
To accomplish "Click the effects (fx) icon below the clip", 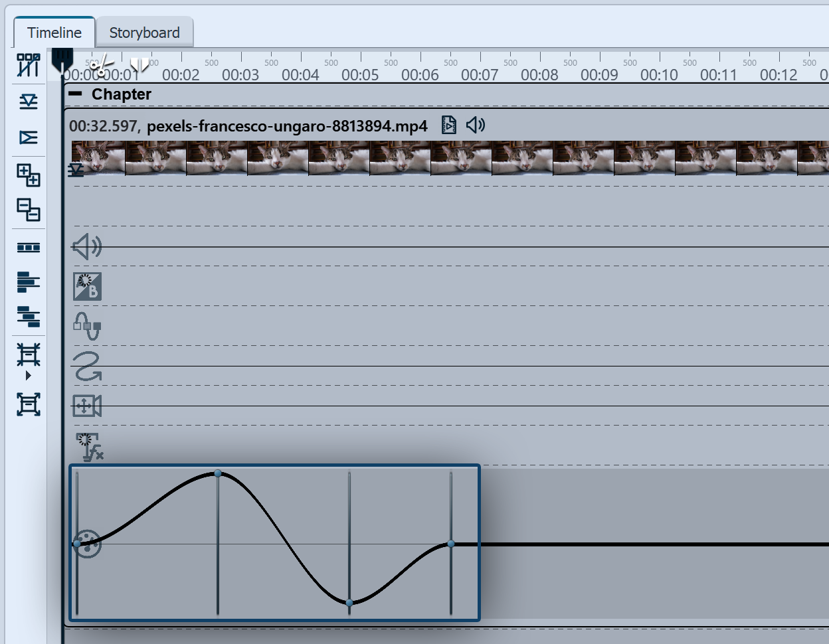I will pos(86,447).
